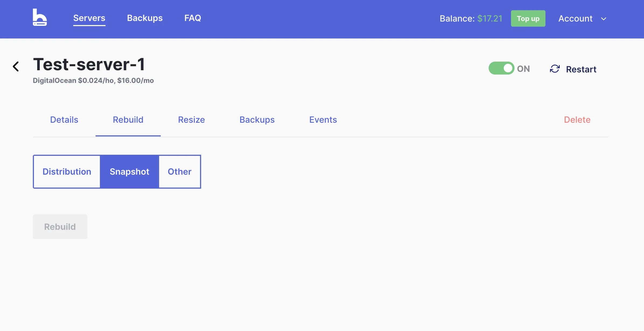
Task: Pick the Other rebuild option
Action: pyautogui.click(x=180, y=172)
